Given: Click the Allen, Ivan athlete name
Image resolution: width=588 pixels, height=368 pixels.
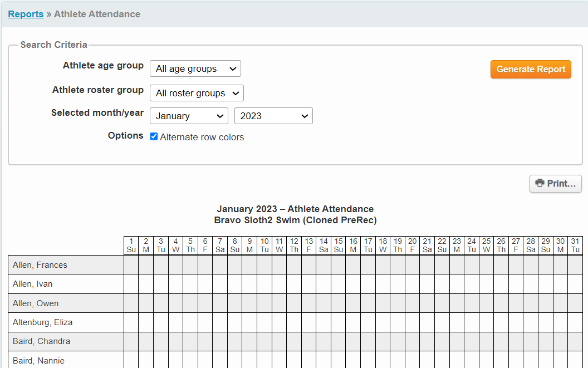Looking at the screenshot, I should click(x=33, y=284).
